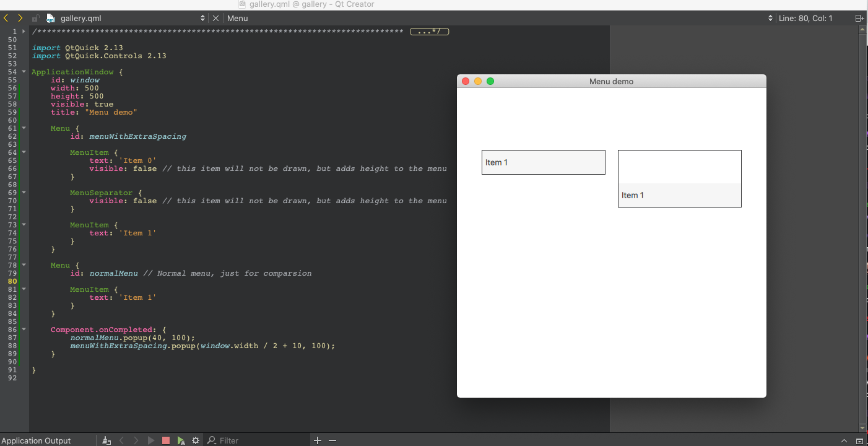Stop the running application with red square
868x446 pixels.
click(166, 440)
